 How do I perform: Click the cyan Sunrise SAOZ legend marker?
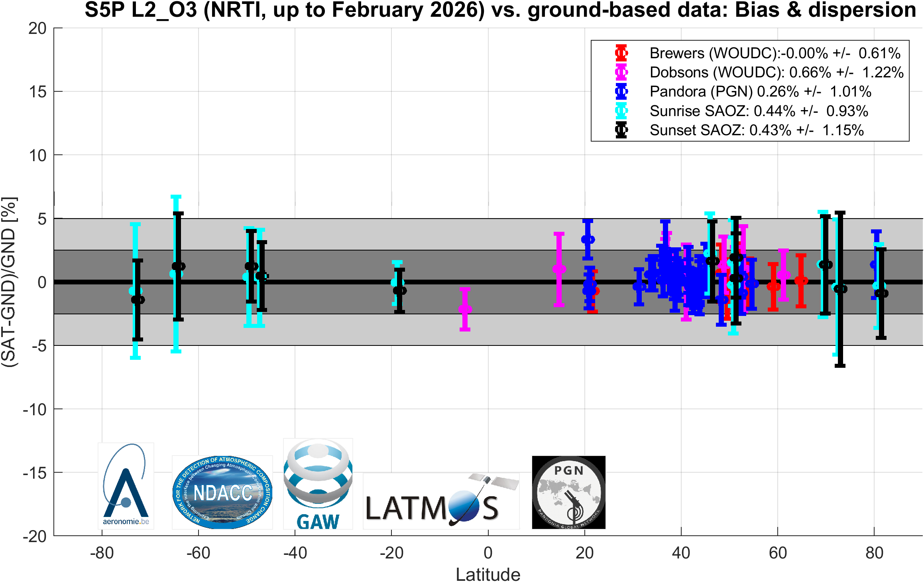pyautogui.click(x=621, y=110)
